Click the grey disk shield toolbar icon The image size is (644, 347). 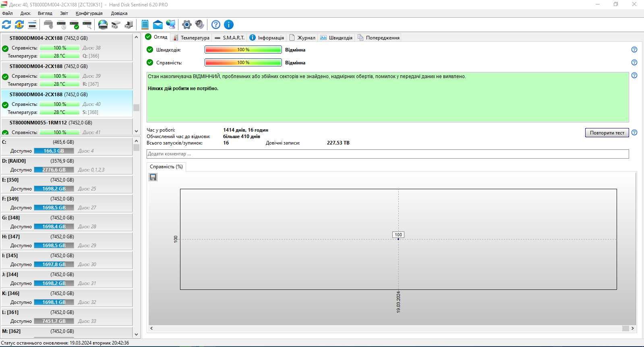pos(48,25)
